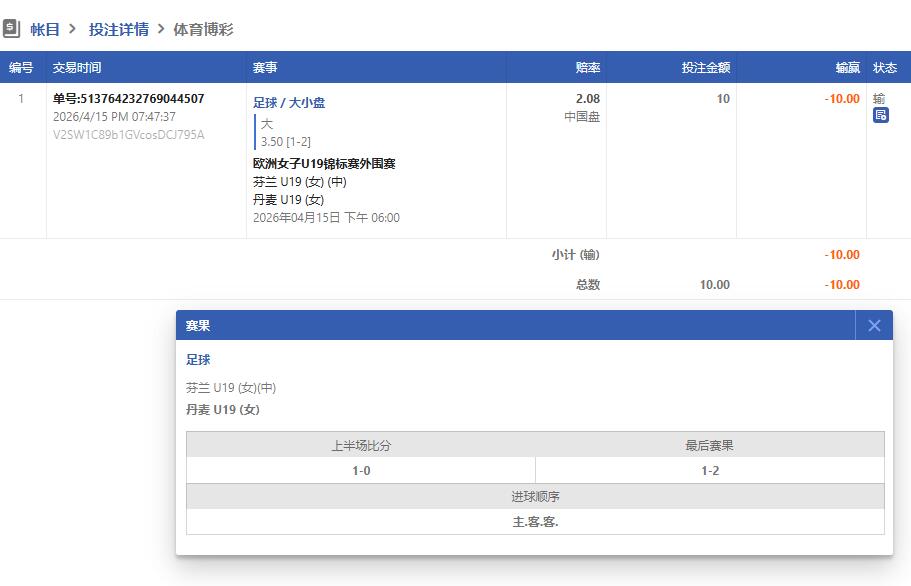Click the account statement icon beside 帐目
Image resolution: width=911 pixels, height=586 pixels.
point(11,28)
